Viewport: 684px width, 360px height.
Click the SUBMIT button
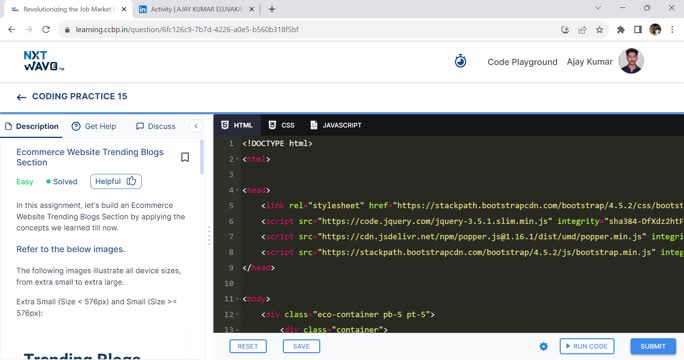(653, 346)
